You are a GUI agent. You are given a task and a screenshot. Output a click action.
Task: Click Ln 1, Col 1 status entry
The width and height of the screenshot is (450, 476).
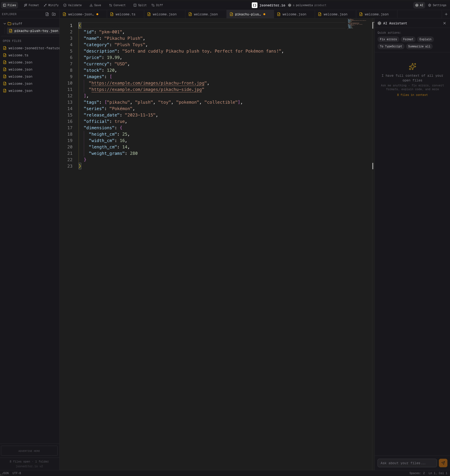(x=437, y=473)
